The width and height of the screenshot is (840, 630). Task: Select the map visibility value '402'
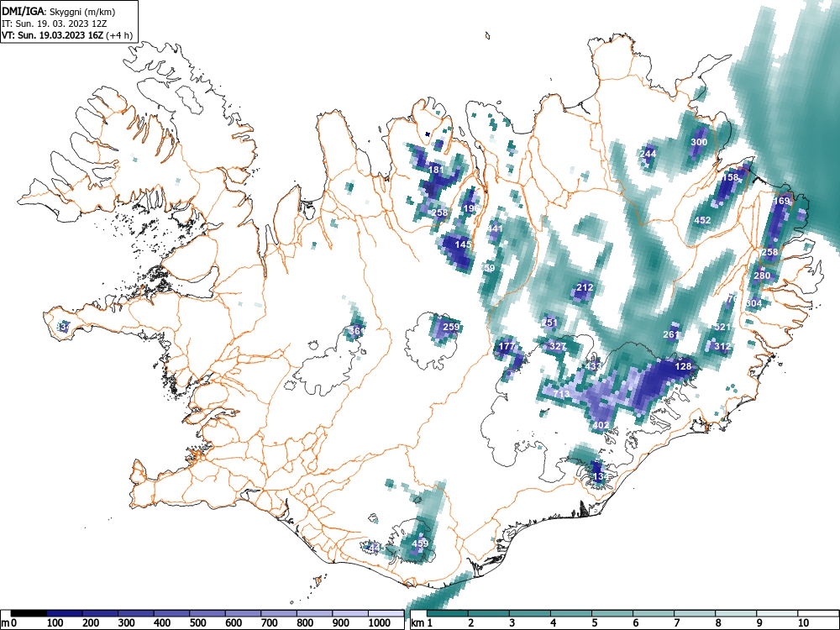coord(601,425)
